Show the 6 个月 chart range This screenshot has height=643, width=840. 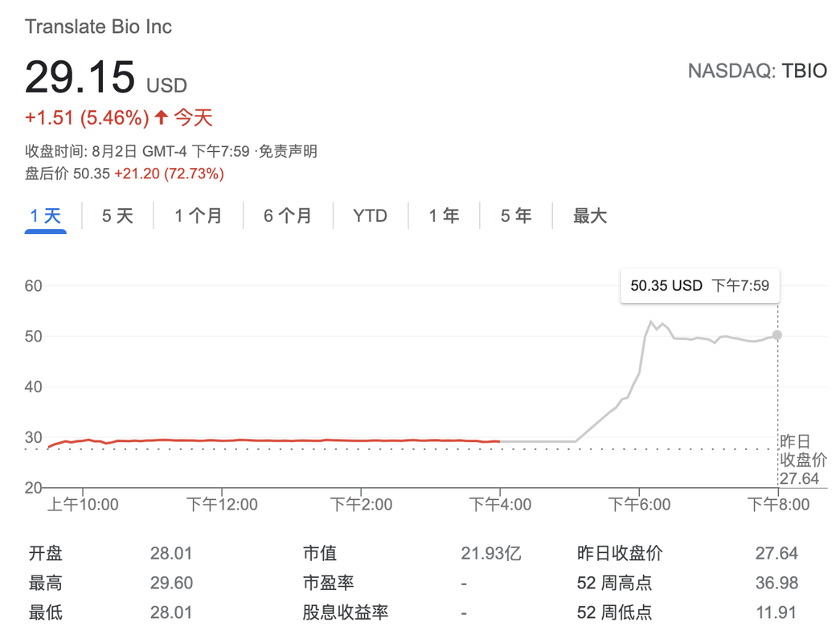tap(288, 216)
